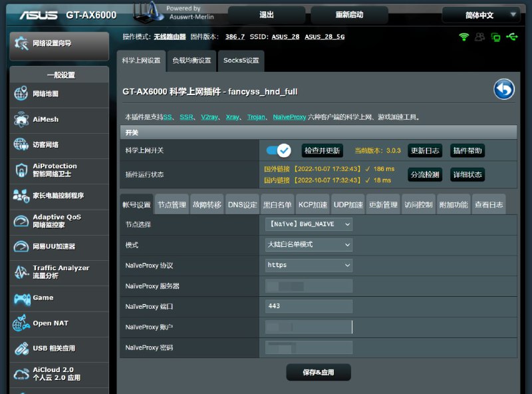The height and width of the screenshot is (394, 532).
Task: Click the green network monitor status icon
Action: [495, 37]
